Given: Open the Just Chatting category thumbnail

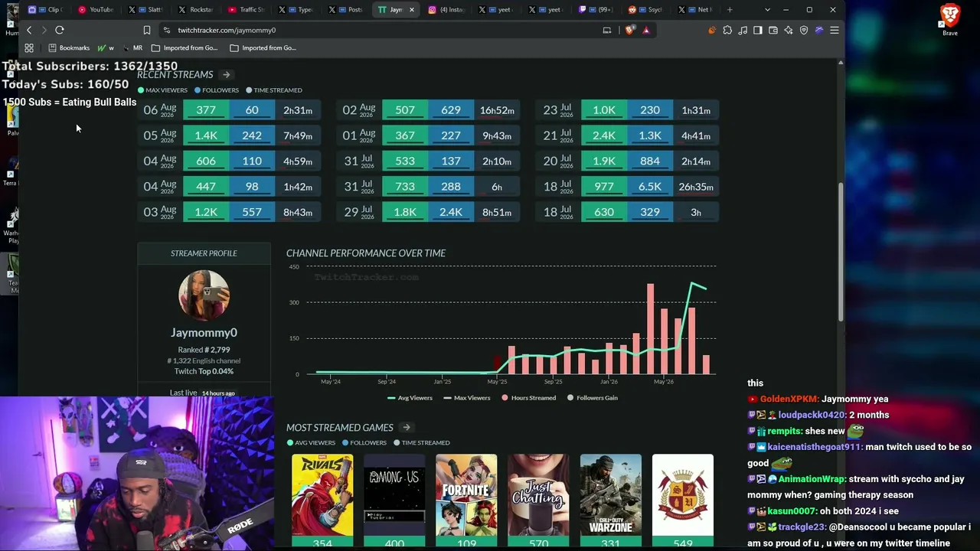Looking at the screenshot, I should (x=538, y=495).
